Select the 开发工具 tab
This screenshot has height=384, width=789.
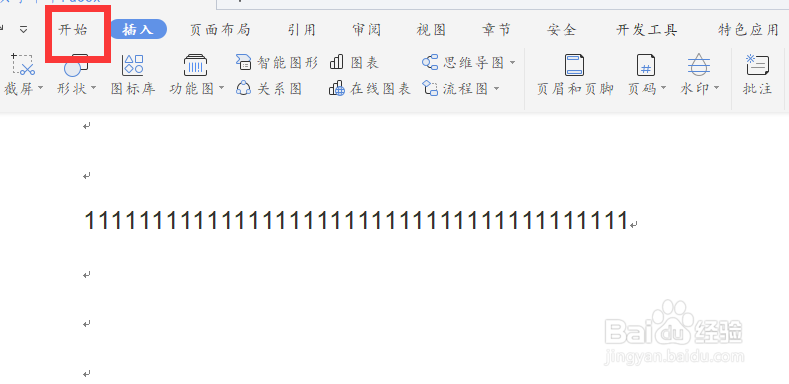tap(647, 30)
